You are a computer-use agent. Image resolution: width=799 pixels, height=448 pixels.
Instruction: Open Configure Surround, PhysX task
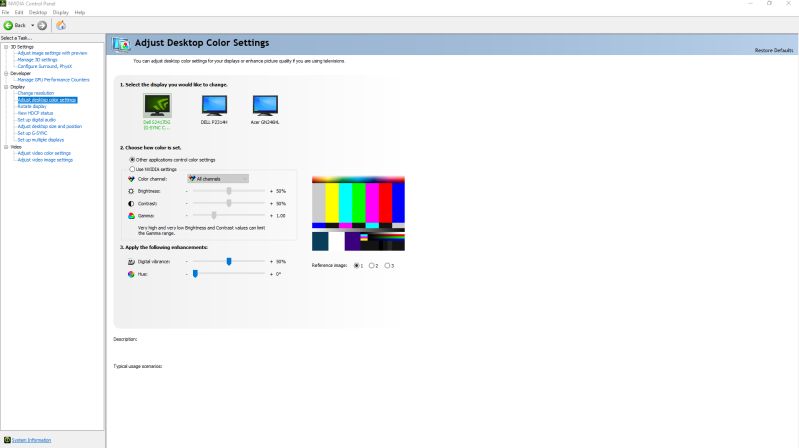45,66
